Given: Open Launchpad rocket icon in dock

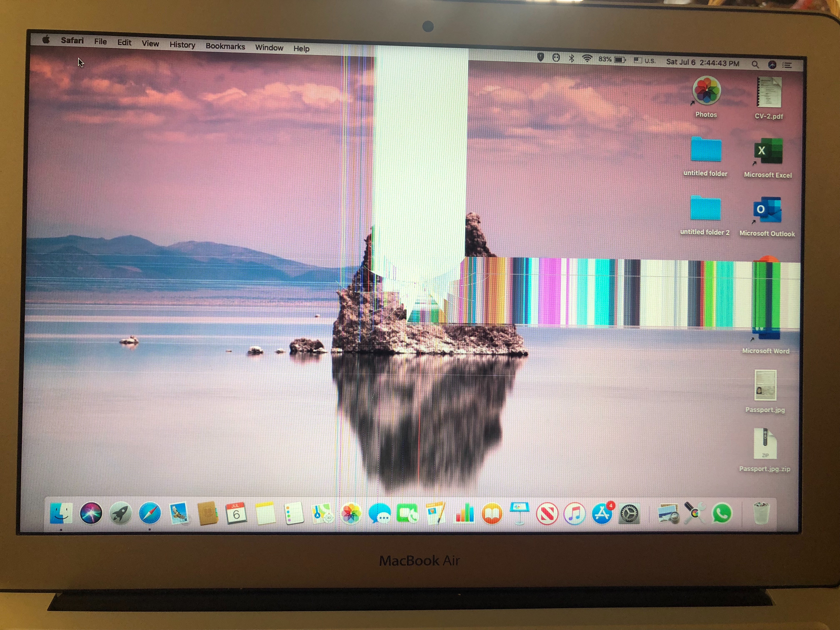Looking at the screenshot, I should pyautogui.click(x=120, y=513).
